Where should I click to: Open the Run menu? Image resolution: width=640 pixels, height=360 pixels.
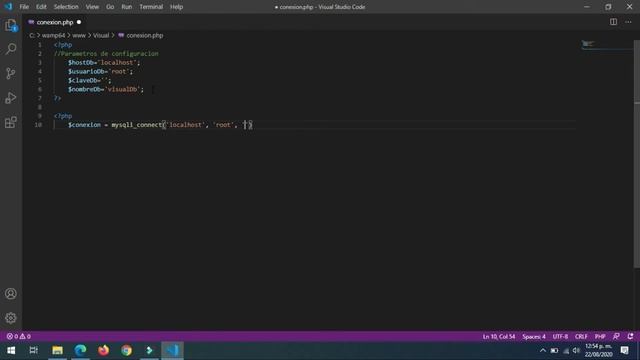[127, 7]
